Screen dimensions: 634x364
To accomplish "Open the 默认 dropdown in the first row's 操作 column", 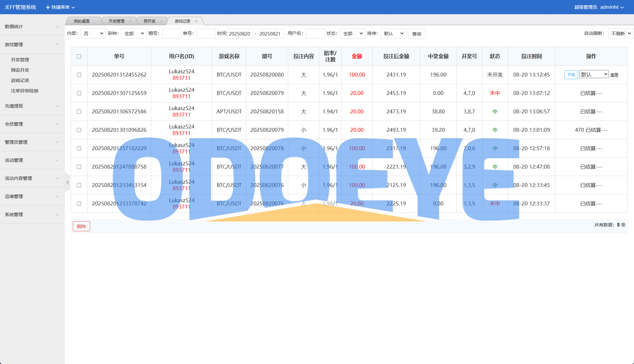I will [x=594, y=75].
